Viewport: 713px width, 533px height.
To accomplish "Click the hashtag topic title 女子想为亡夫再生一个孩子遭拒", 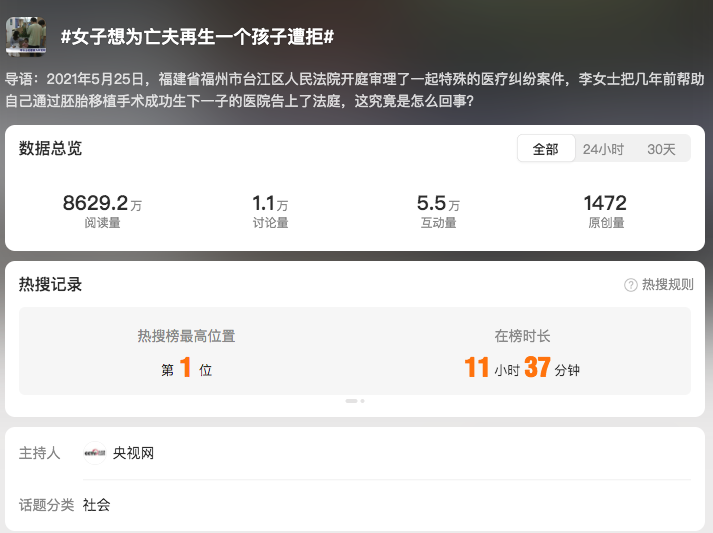I will coord(197,37).
